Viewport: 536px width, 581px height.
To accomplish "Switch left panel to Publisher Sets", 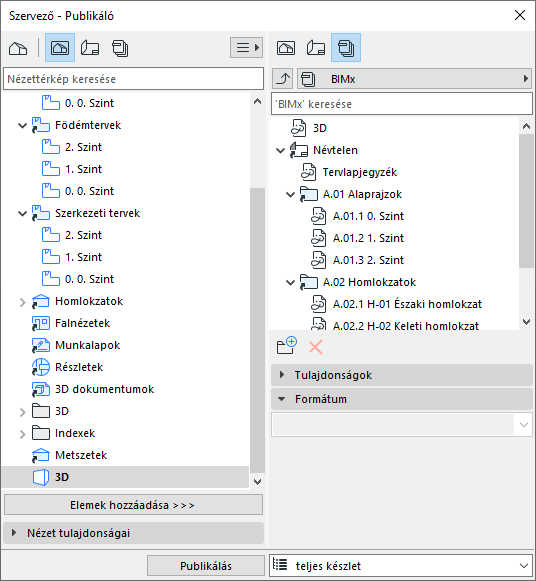I will pos(120,48).
